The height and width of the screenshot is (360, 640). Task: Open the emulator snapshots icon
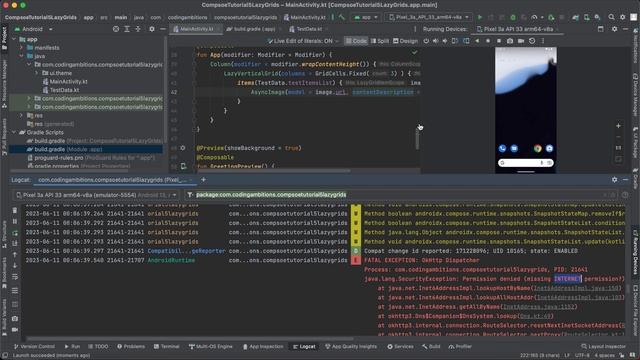pos(532,41)
